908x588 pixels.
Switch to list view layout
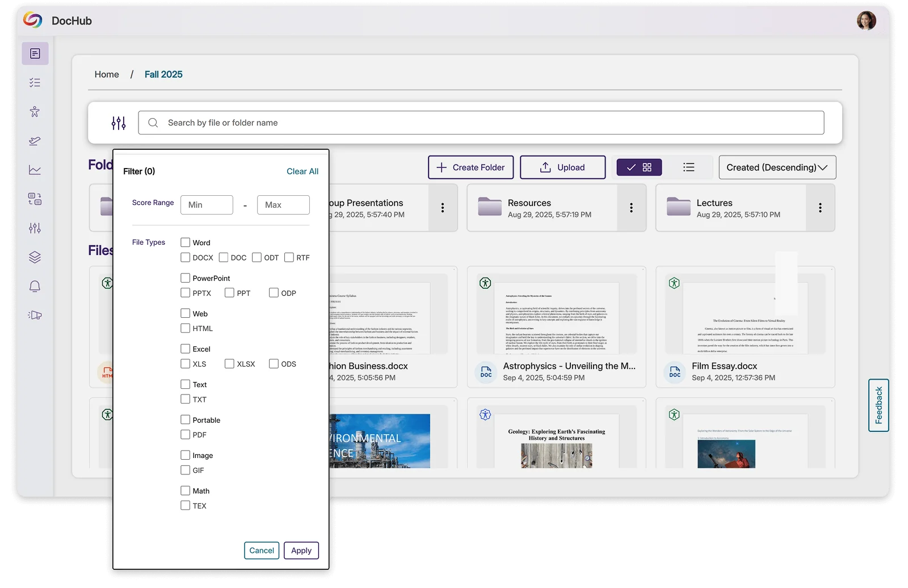[x=688, y=167]
